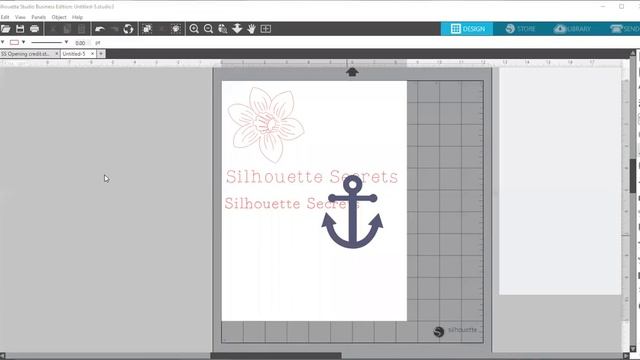Add a new document tab with plus
640x360 pixels.
point(101,54)
